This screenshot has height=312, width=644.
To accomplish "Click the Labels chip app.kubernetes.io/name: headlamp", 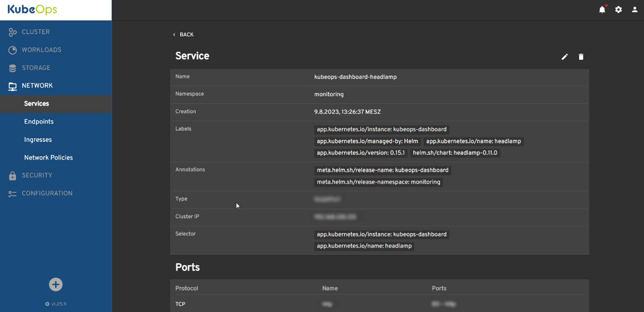I will click(474, 141).
